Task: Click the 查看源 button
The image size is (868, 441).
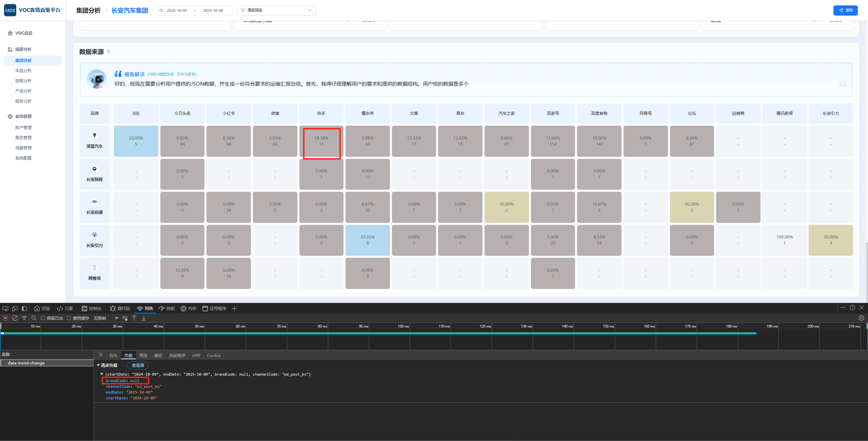Action: tap(138, 365)
